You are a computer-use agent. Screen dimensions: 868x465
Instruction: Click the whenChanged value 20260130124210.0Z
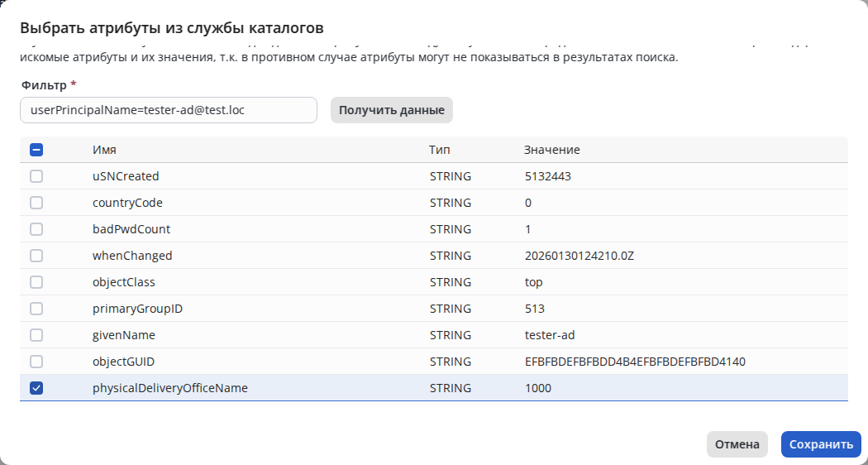579,256
